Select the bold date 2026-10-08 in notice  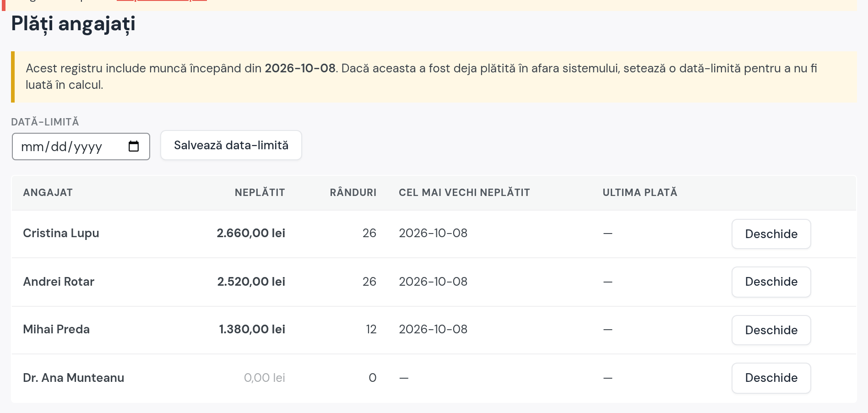[300, 68]
